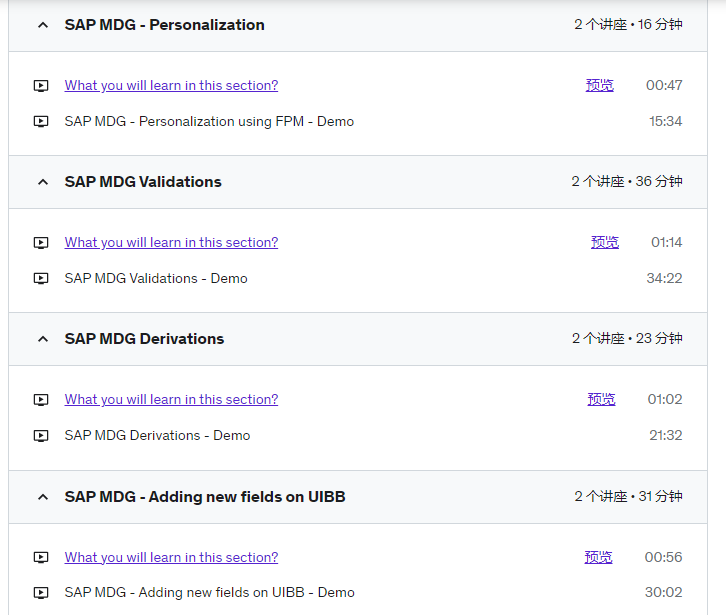The image size is (726, 615).
Task: Click the 'SAP MDG - Personalization' section title
Action: pos(164,25)
